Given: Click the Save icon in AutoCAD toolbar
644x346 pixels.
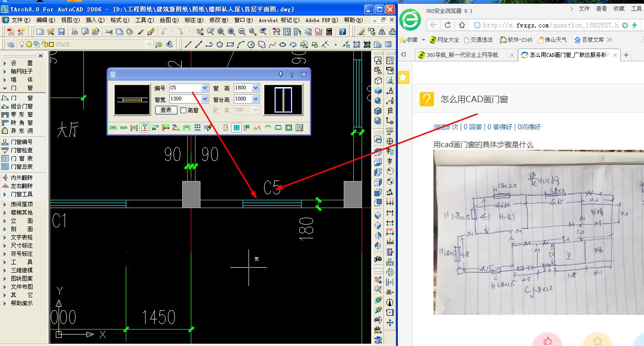Looking at the screenshot, I should click(x=61, y=32).
